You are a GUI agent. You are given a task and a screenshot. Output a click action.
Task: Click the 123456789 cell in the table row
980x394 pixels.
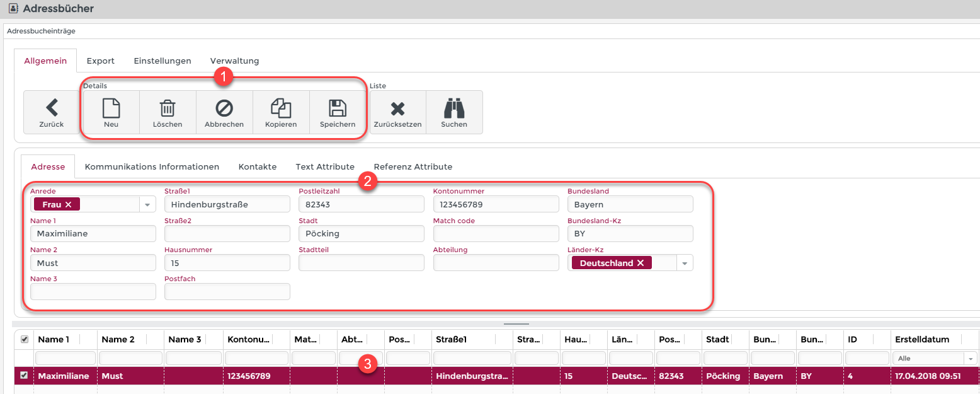256,376
